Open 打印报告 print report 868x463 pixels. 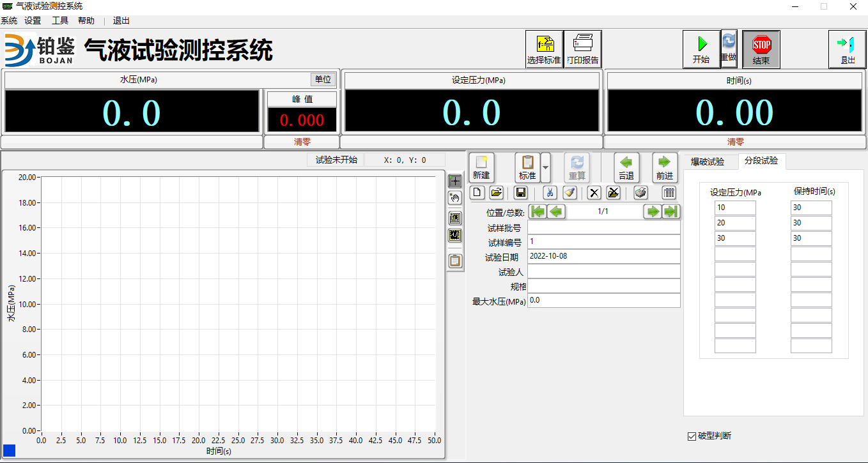tap(582, 49)
